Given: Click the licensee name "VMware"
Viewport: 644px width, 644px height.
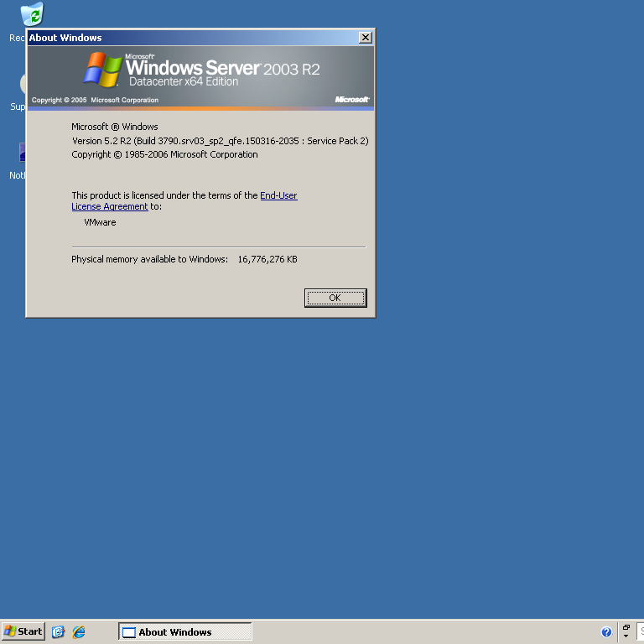Looking at the screenshot, I should (100, 222).
